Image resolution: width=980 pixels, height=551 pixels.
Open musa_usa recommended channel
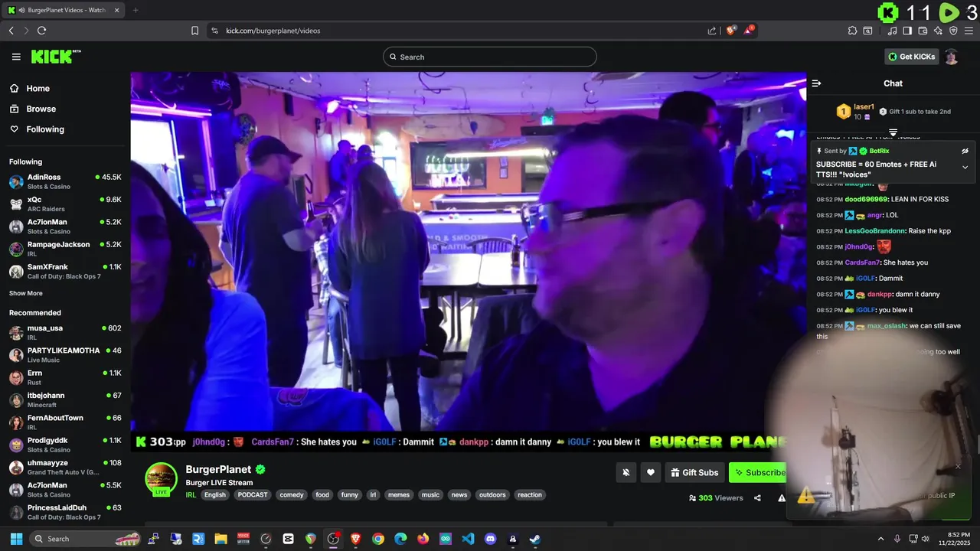tap(64, 332)
